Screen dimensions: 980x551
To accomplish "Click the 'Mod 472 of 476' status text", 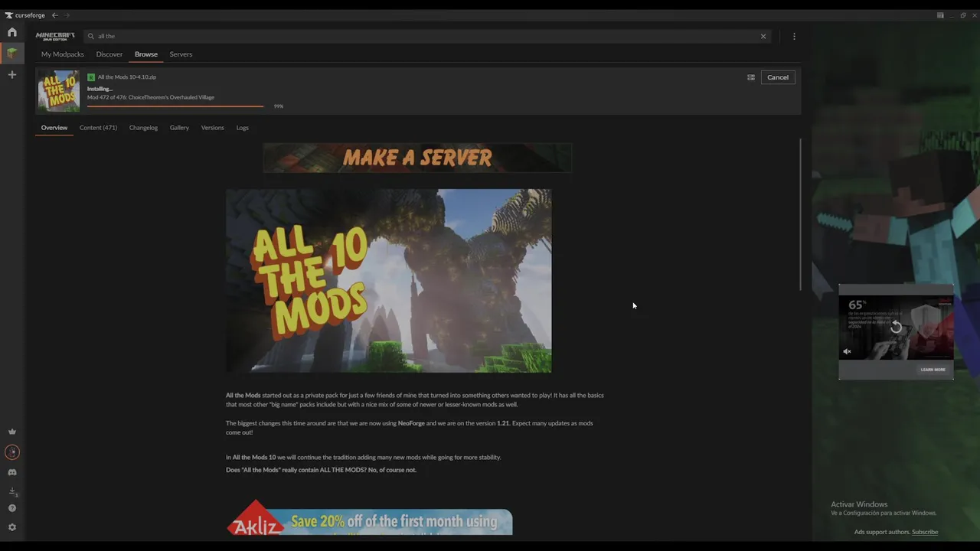I will (x=151, y=97).
